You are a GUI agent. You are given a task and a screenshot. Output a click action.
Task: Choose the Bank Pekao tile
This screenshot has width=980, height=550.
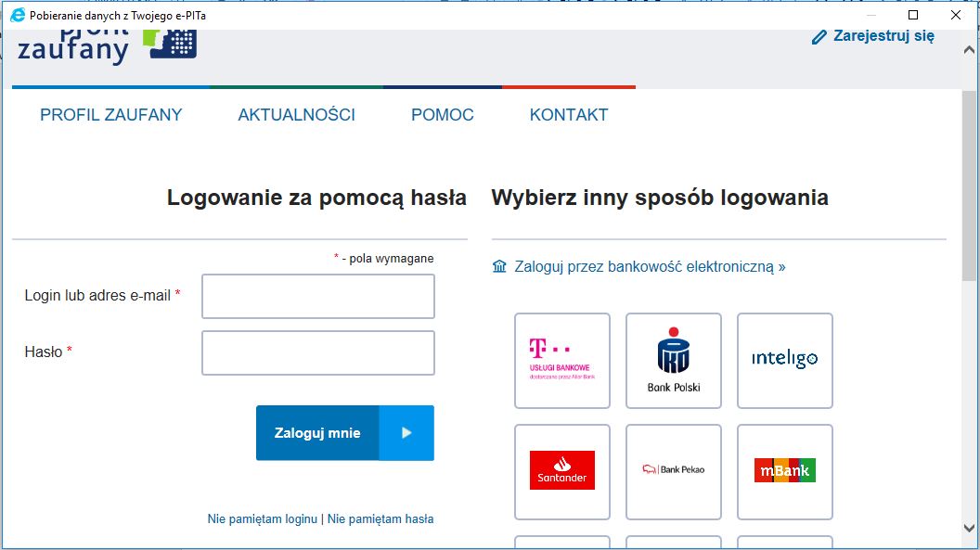(x=673, y=471)
